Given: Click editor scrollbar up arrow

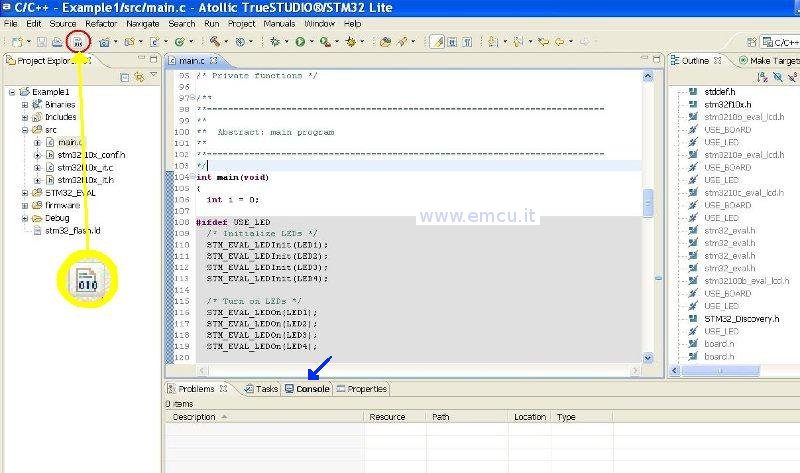Looking at the screenshot, I should coord(648,77).
